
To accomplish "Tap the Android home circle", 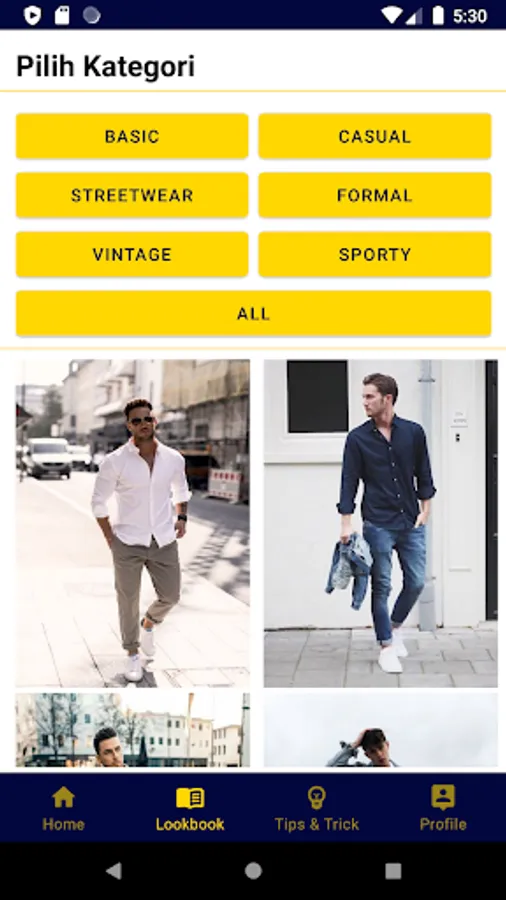I will 253,871.
